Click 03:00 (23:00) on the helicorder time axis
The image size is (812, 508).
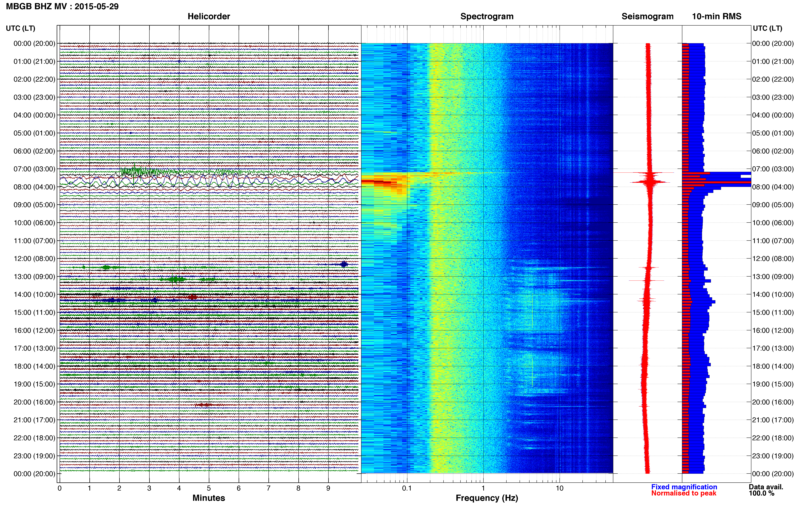(x=34, y=97)
